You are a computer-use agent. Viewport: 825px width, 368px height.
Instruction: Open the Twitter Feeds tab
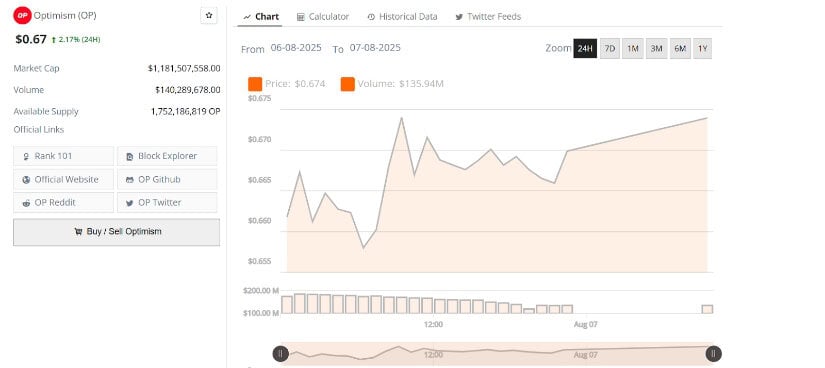coord(488,17)
